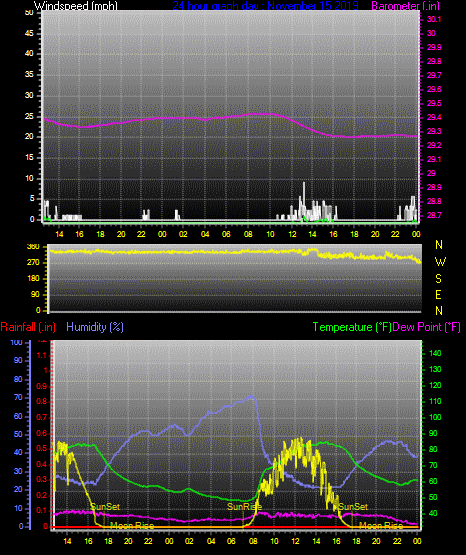Click the 270 value on wind direction axis
The width and height of the screenshot is (466, 555).
point(33,263)
